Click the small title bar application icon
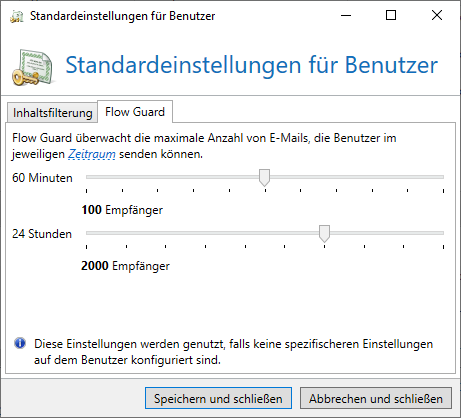The height and width of the screenshot is (418, 461). [17, 16]
